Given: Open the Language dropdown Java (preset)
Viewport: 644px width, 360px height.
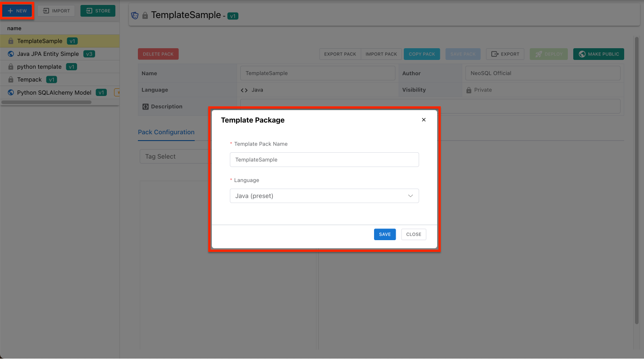Looking at the screenshot, I should pos(324,196).
